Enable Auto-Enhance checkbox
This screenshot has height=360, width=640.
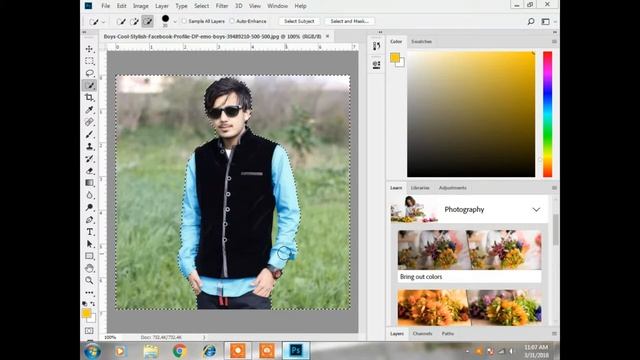click(232, 21)
